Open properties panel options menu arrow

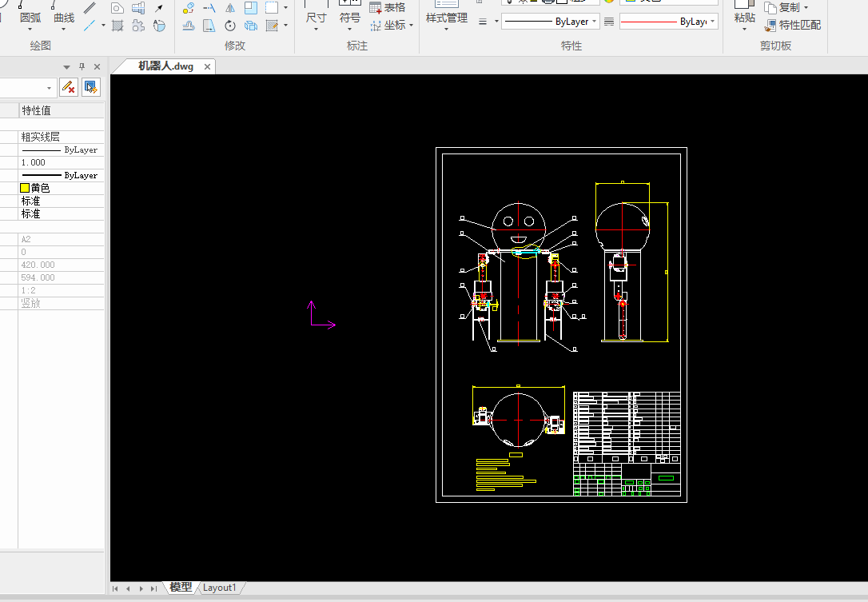[x=66, y=67]
